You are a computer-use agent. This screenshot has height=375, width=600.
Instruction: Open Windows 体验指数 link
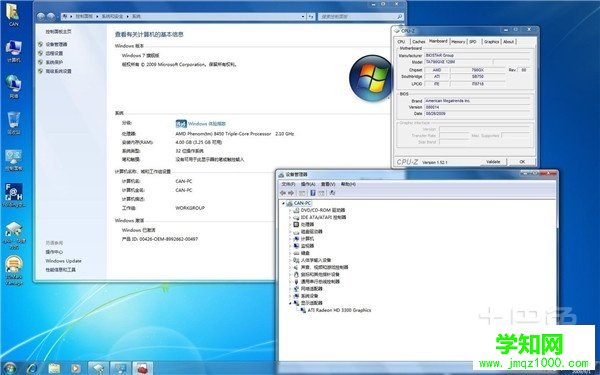tap(207, 124)
